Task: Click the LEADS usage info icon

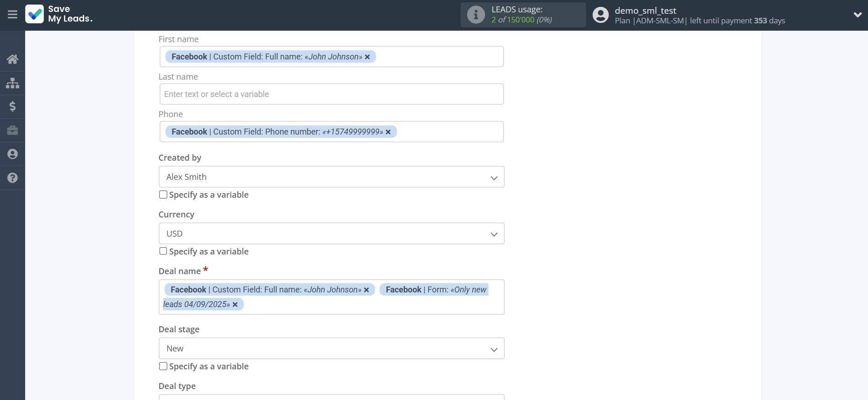Action: (x=476, y=15)
